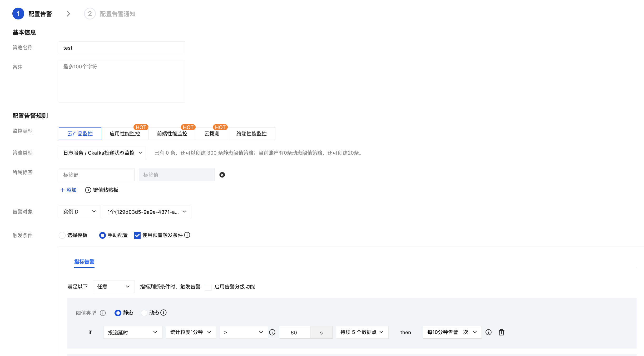Select the 云拨测 monitor type tab
The width and height of the screenshot is (644, 356).
[212, 134]
